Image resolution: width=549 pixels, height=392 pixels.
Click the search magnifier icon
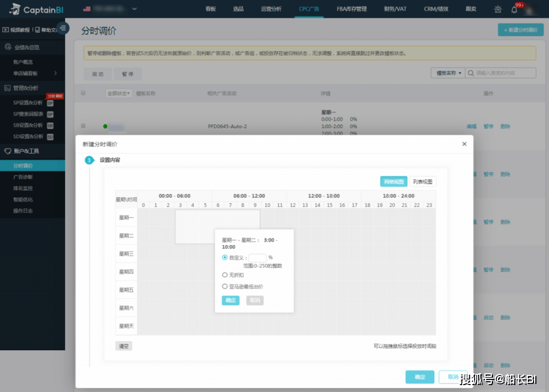(x=471, y=73)
